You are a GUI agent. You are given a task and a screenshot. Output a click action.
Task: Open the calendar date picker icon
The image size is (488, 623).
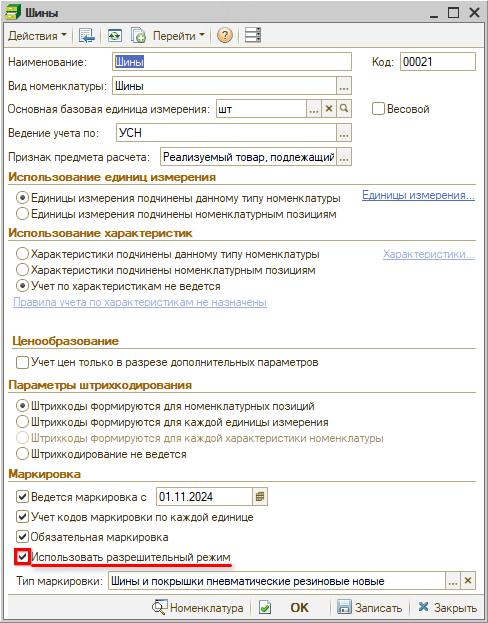(260, 497)
